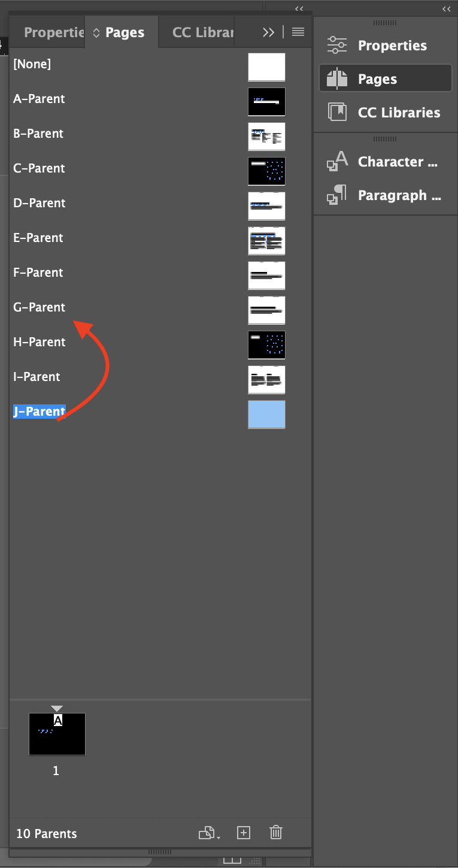458x868 pixels.
Task: Click the page 1 thumbnail
Action: 57,734
